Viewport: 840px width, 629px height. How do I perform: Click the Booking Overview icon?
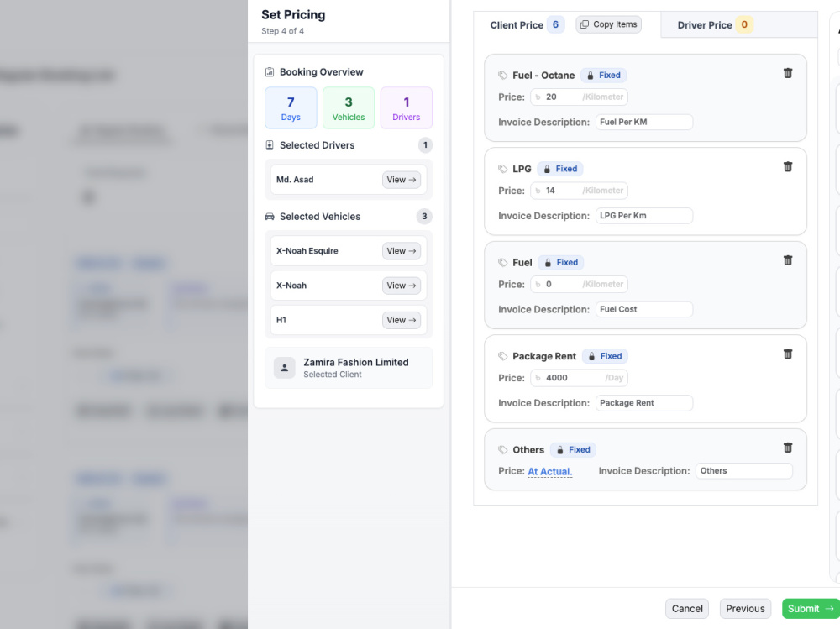(270, 71)
